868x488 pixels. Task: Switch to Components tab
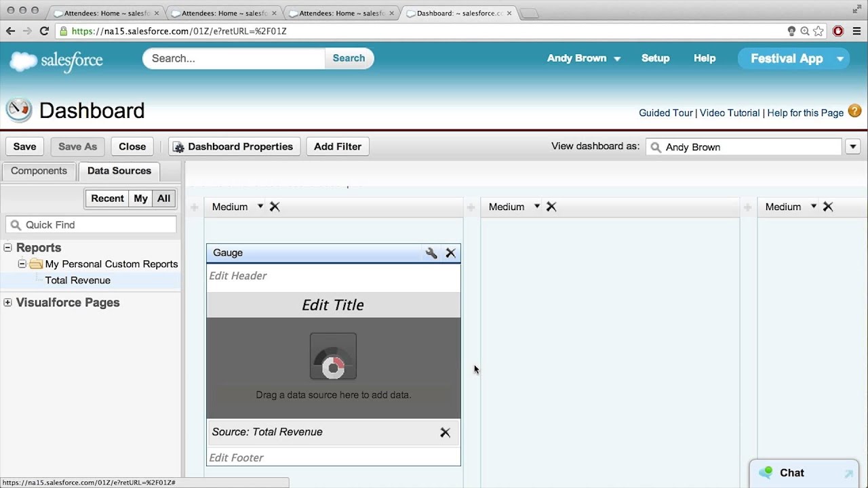(x=39, y=171)
